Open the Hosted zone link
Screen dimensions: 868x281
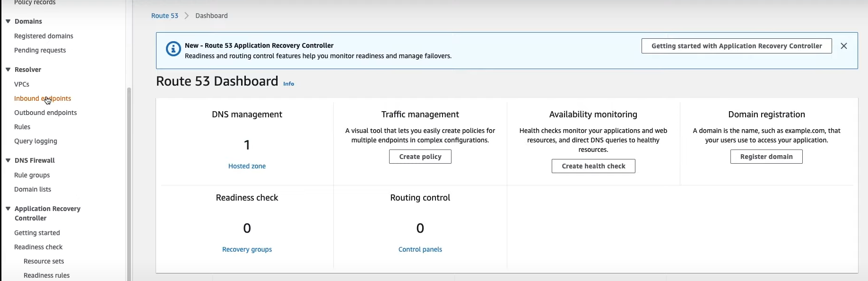[247, 166]
